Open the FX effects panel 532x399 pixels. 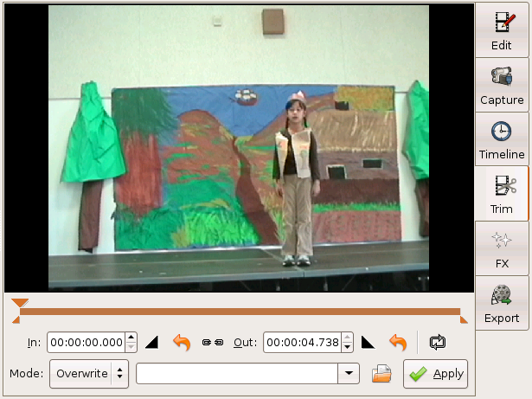(x=502, y=249)
